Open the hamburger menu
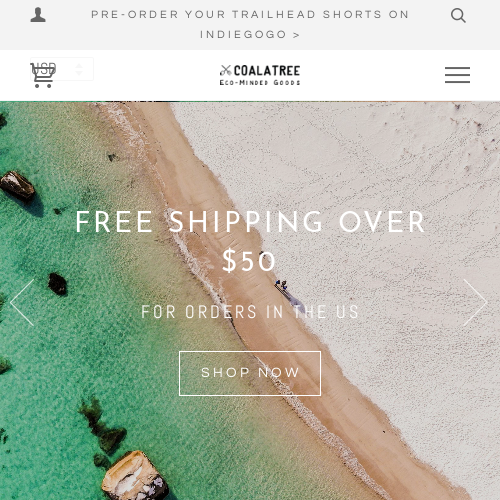This screenshot has width=500, height=500. click(457, 75)
